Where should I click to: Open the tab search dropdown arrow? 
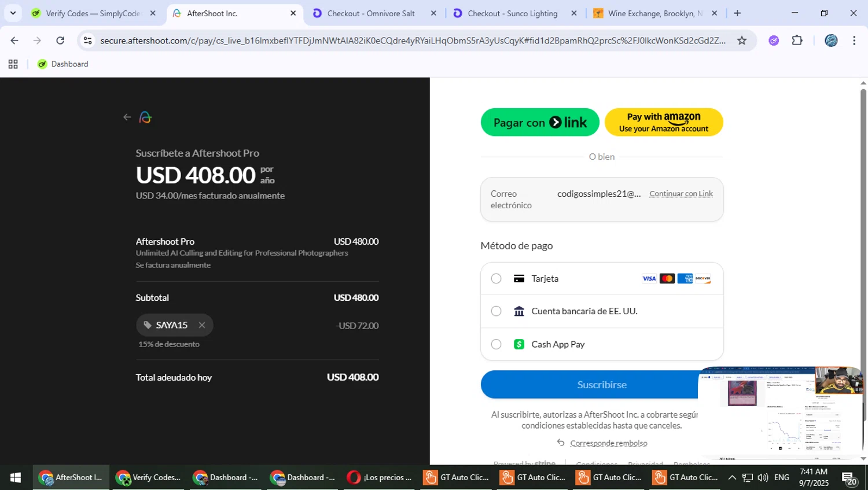point(13,13)
